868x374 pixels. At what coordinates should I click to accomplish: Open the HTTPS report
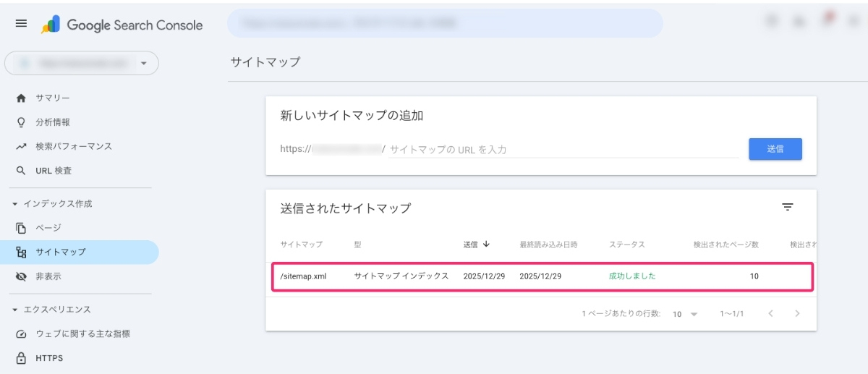click(49, 358)
